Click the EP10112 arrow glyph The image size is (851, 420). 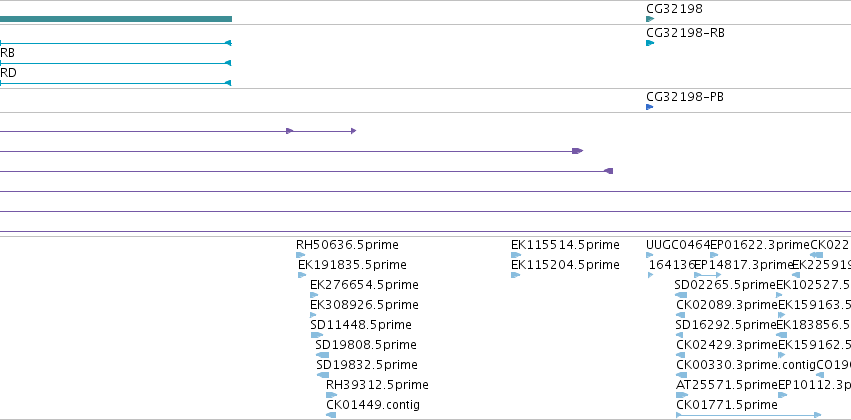(783, 395)
